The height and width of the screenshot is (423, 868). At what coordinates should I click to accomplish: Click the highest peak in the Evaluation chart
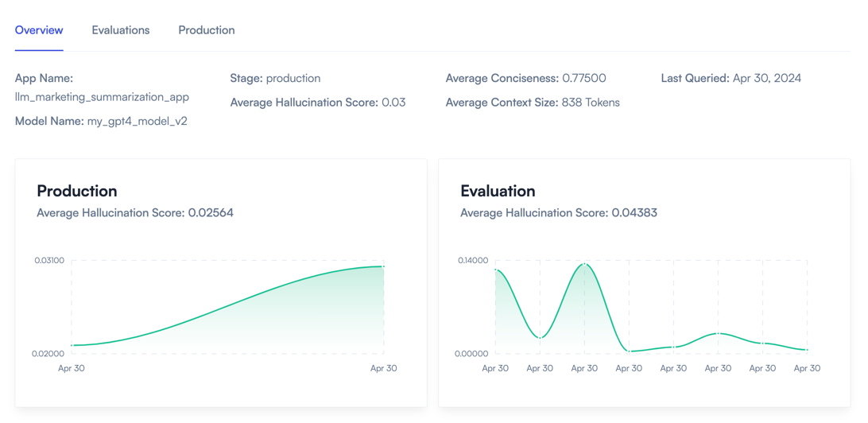pos(584,263)
